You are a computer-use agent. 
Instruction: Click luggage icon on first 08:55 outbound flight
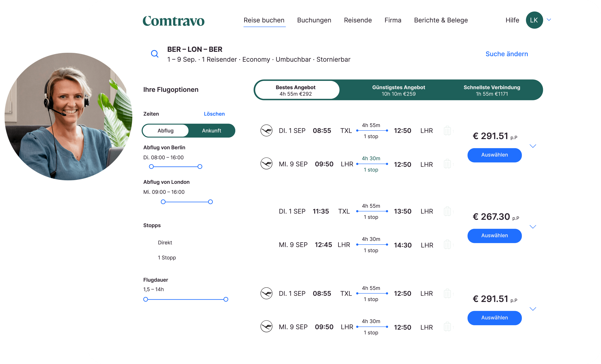click(x=447, y=131)
